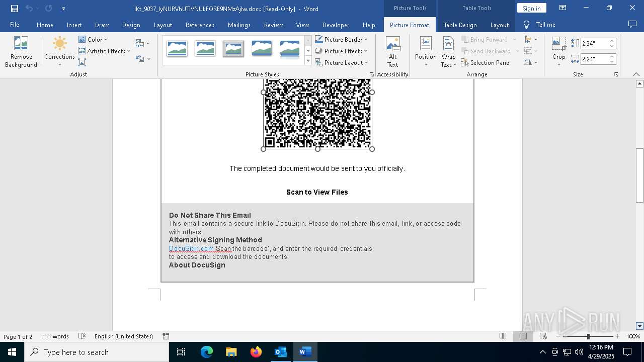Open the Wrap Text menu
Viewport: 644px width, 362px height.
tap(448, 52)
